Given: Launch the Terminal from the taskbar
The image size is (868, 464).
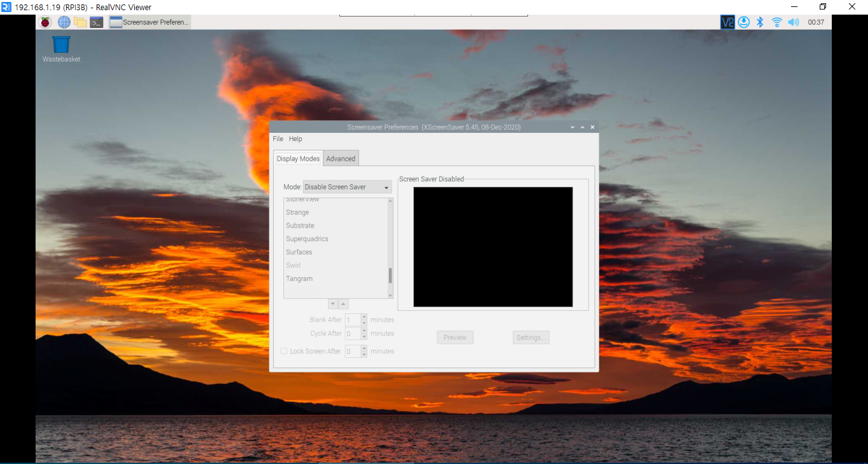Looking at the screenshot, I should (x=97, y=22).
